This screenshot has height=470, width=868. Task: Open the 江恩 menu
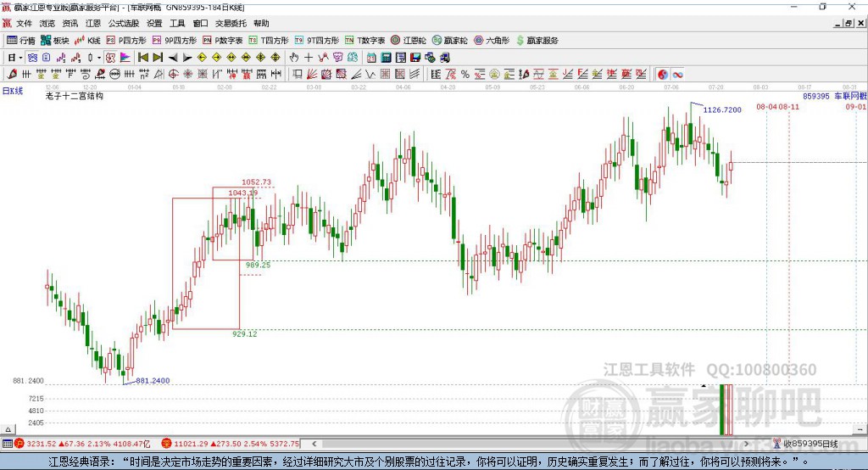tap(93, 23)
